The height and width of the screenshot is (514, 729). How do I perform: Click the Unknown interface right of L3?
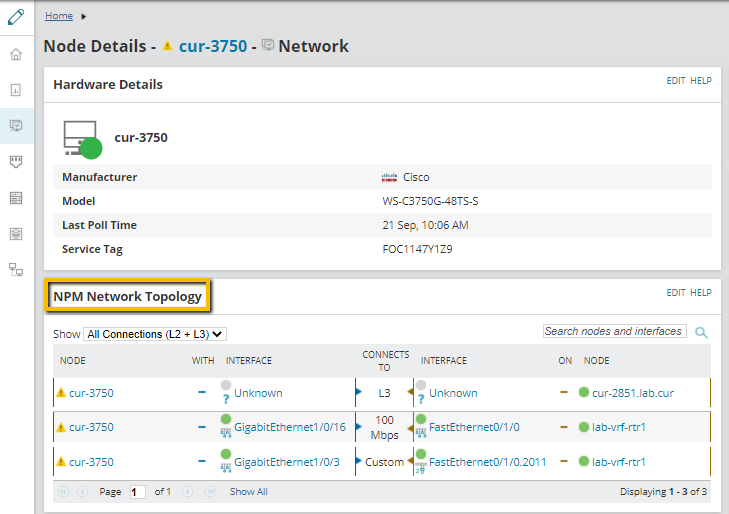pyautogui.click(x=453, y=393)
